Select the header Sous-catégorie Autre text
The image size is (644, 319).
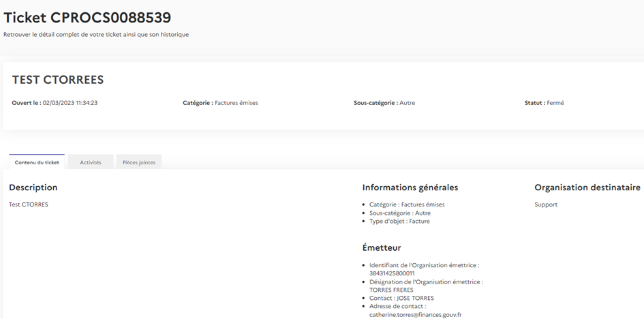[384, 103]
